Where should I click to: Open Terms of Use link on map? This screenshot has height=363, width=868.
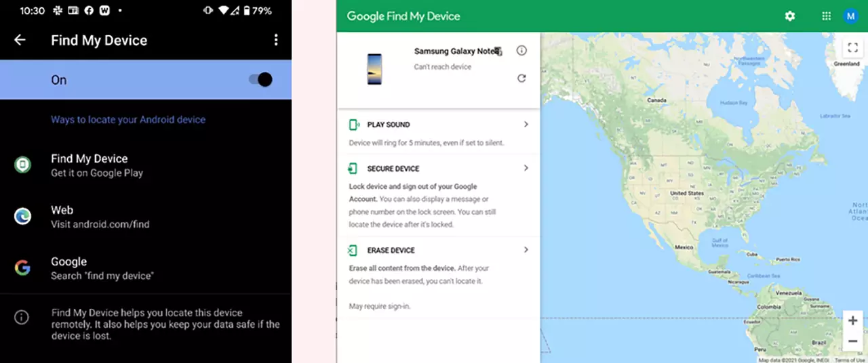850,360
